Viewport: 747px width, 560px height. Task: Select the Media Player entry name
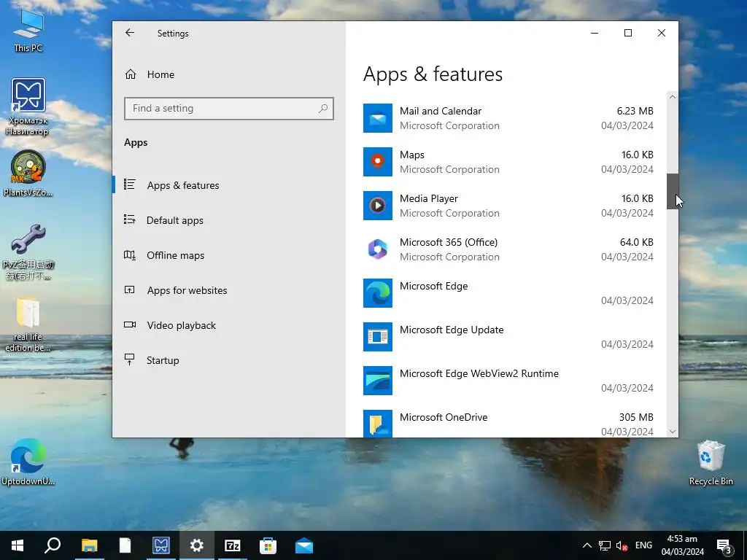click(x=428, y=198)
